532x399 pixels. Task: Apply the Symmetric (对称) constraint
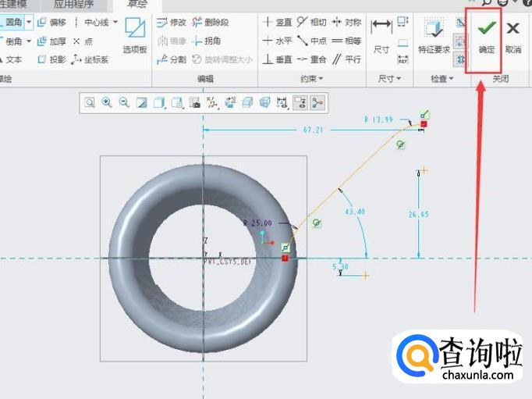click(346, 23)
